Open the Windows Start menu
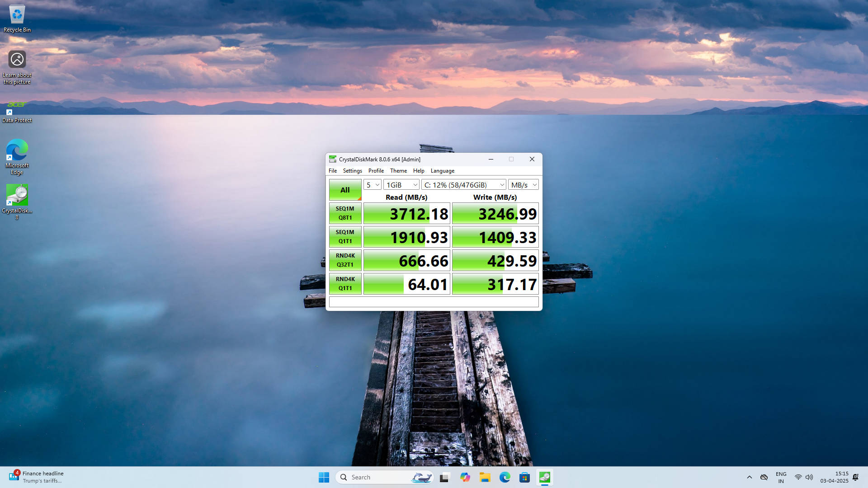This screenshot has height=488, width=868. [324, 477]
